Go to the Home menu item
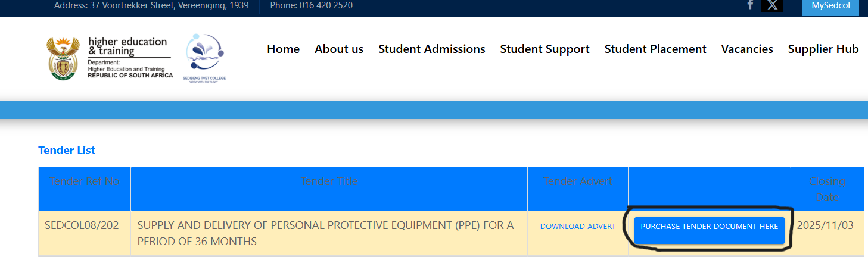This screenshot has width=868, height=257. tap(283, 49)
